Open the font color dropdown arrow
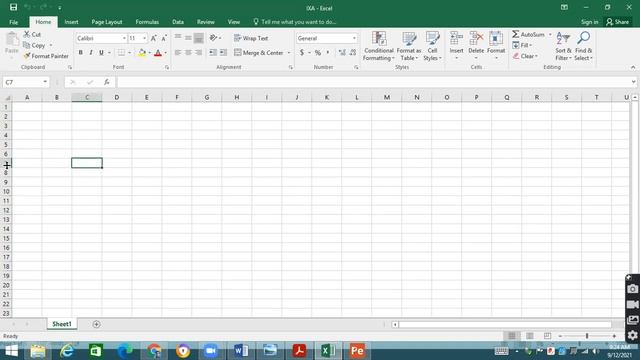Viewport: 640px width, 360px height. (x=166, y=53)
